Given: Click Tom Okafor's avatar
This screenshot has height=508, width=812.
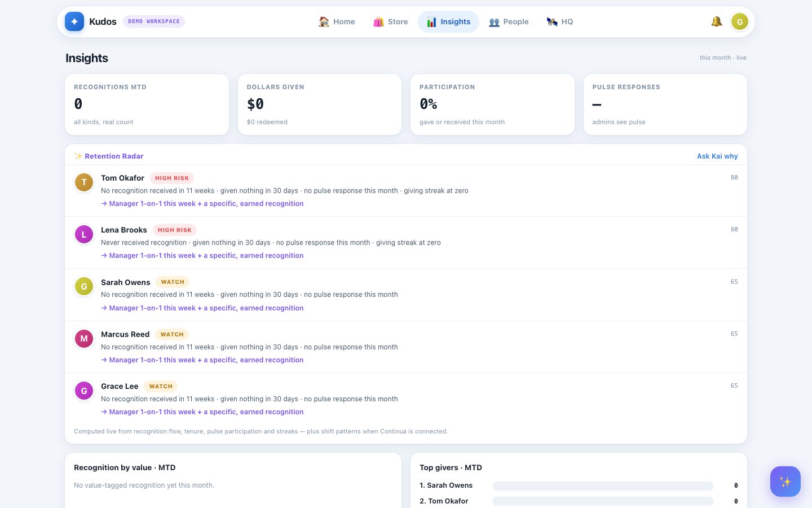Looking at the screenshot, I should [x=84, y=182].
